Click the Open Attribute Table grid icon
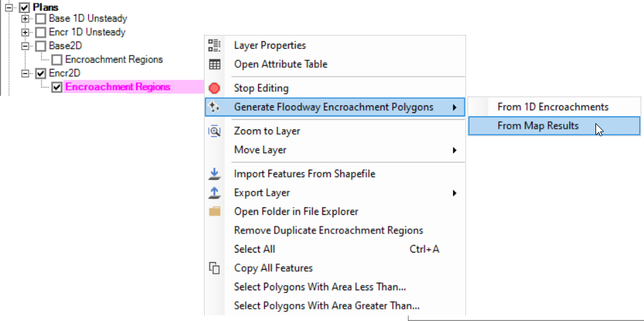Image resolution: width=644 pixels, height=321 pixels. [214, 64]
